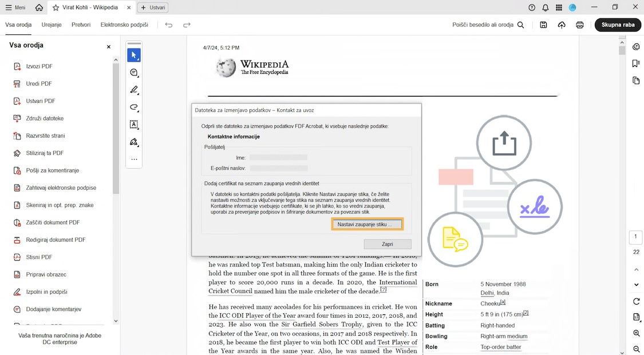Click the search magnifier icon
The height and width of the screenshot is (355, 644).
[521, 25]
